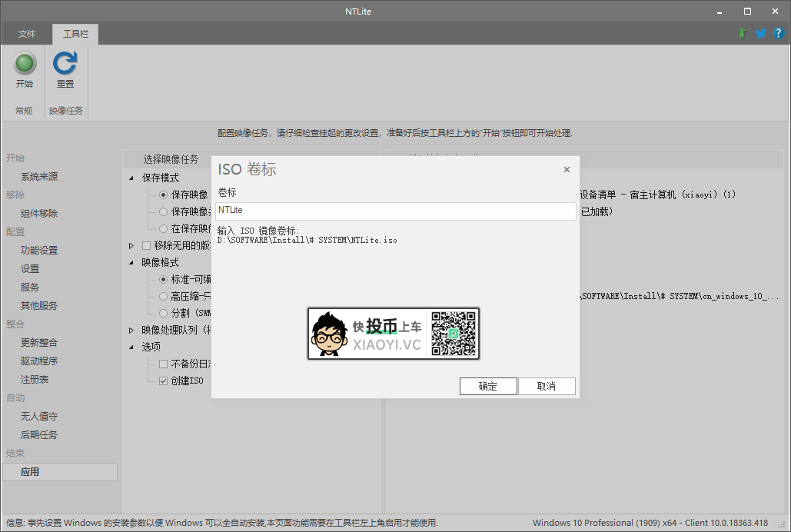The width and height of the screenshot is (791, 532).
Task: Select the second 保存映像 radio option under 保存模式
Action: [x=164, y=211]
